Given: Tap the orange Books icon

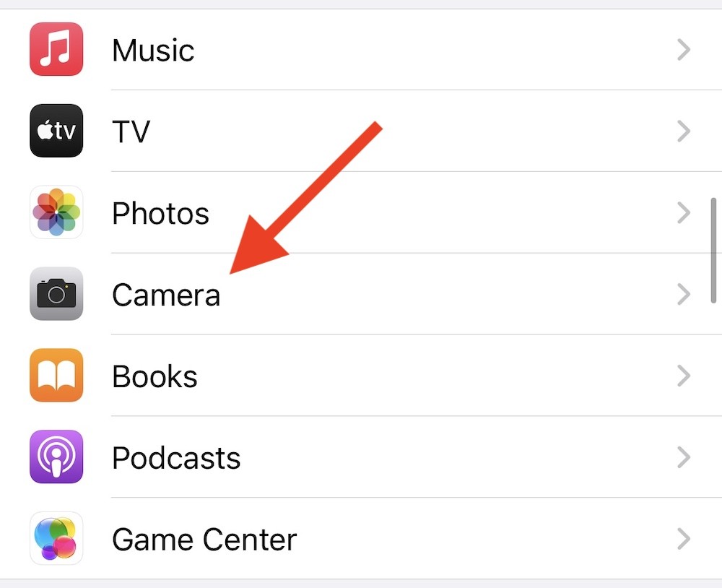Looking at the screenshot, I should (x=56, y=376).
